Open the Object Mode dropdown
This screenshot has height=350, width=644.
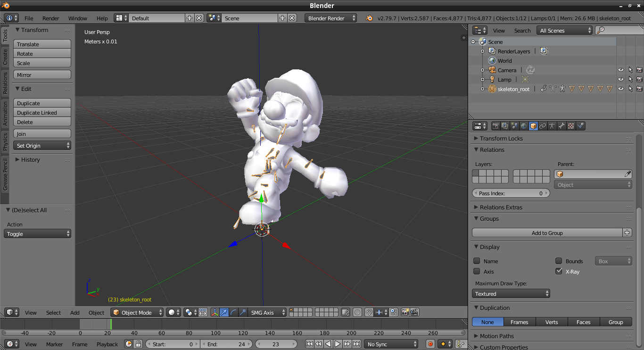click(137, 312)
